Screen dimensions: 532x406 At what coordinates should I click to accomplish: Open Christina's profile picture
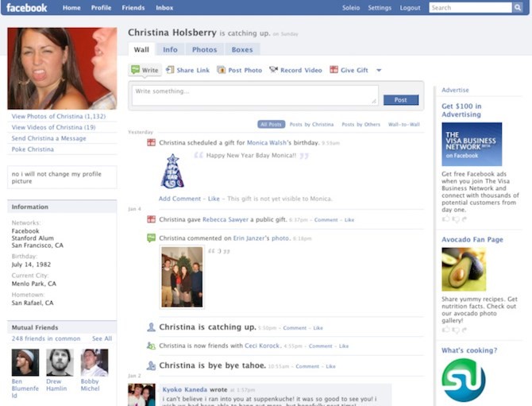tap(62, 68)
